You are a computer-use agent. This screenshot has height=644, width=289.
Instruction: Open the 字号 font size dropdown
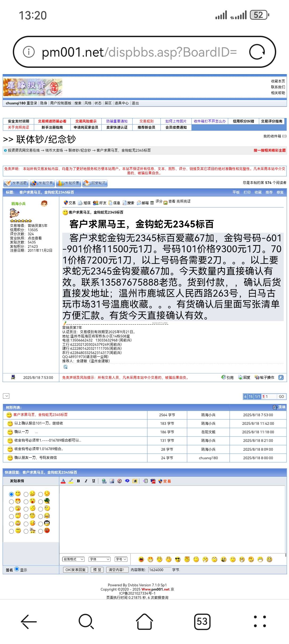121,559
